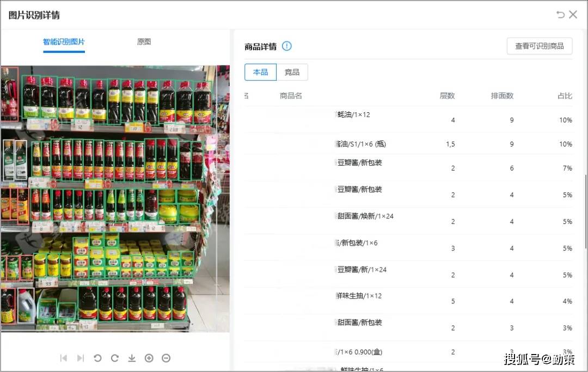Rotate the image clockwise
Screen dimensions: 588x372
click(115, 358)
